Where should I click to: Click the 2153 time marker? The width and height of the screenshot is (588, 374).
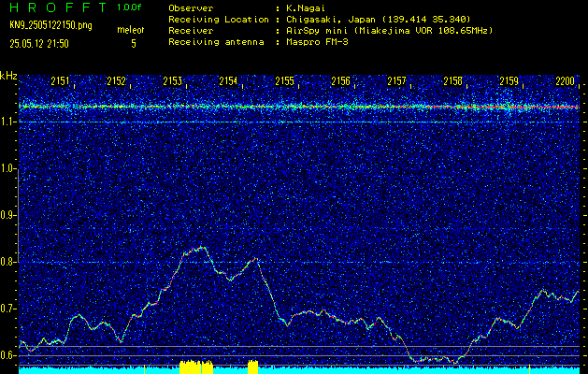pos(173,81)
